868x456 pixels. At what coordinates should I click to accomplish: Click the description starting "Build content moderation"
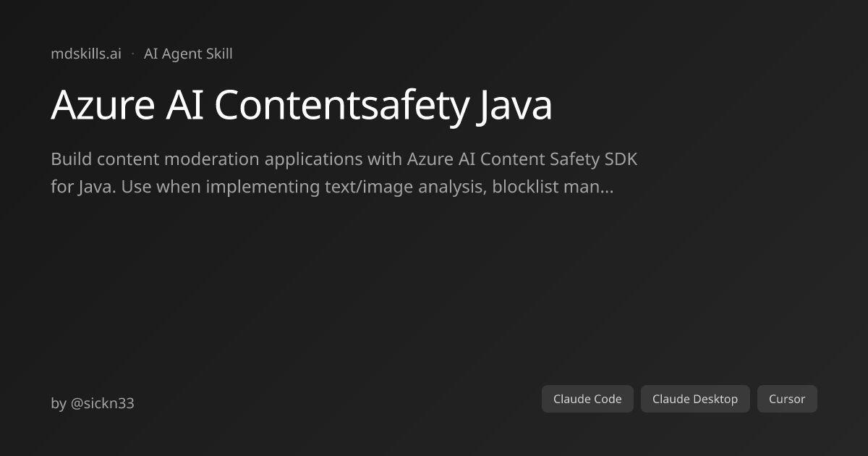point(344,173)
